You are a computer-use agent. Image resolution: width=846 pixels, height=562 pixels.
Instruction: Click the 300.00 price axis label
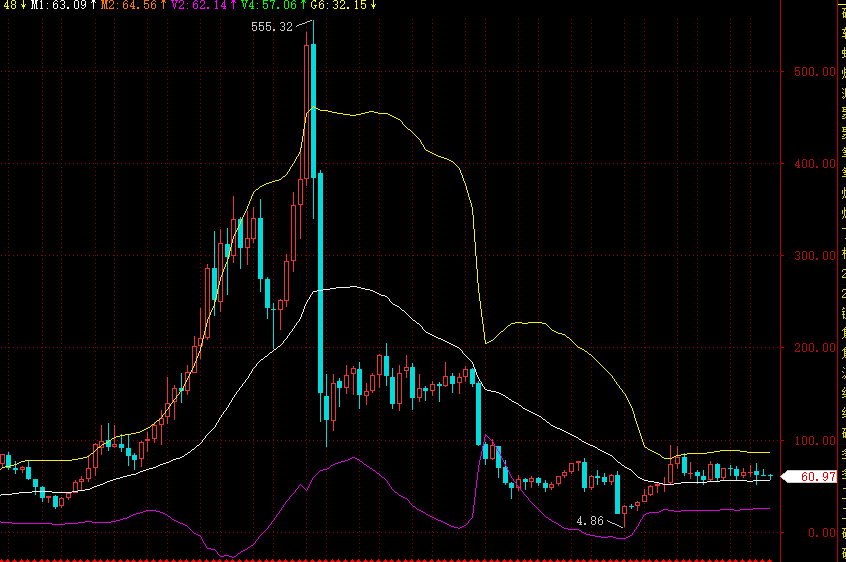[815, 256]
